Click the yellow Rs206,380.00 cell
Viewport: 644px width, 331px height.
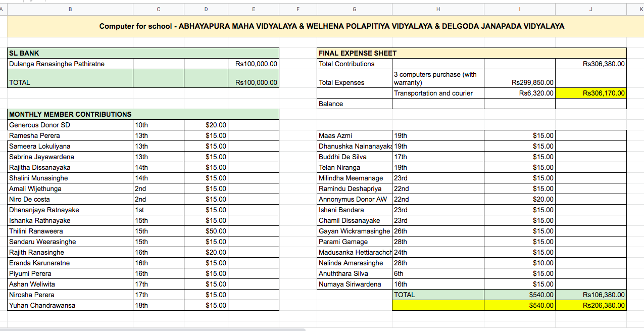[591, 305]
